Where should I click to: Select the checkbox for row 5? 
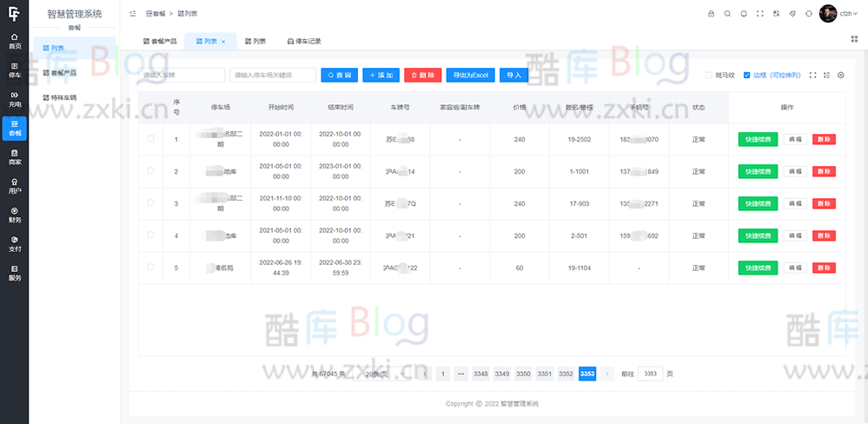pyautogui.click(x=150, y=268)
